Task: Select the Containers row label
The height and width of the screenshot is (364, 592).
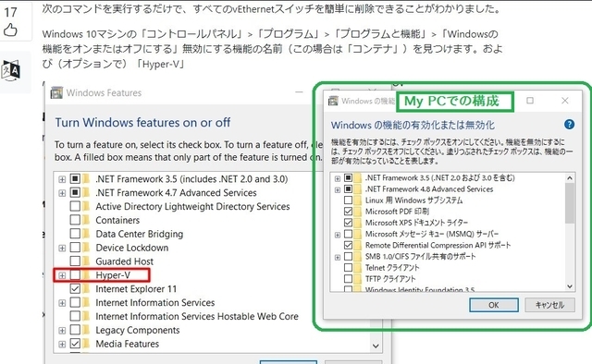Action: (117, 220)
